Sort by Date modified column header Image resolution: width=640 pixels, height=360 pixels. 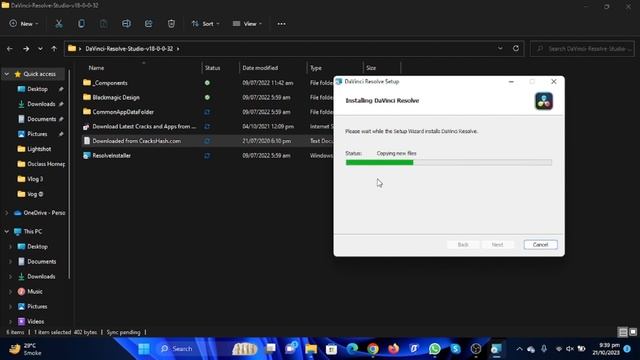tap(260, 68)
